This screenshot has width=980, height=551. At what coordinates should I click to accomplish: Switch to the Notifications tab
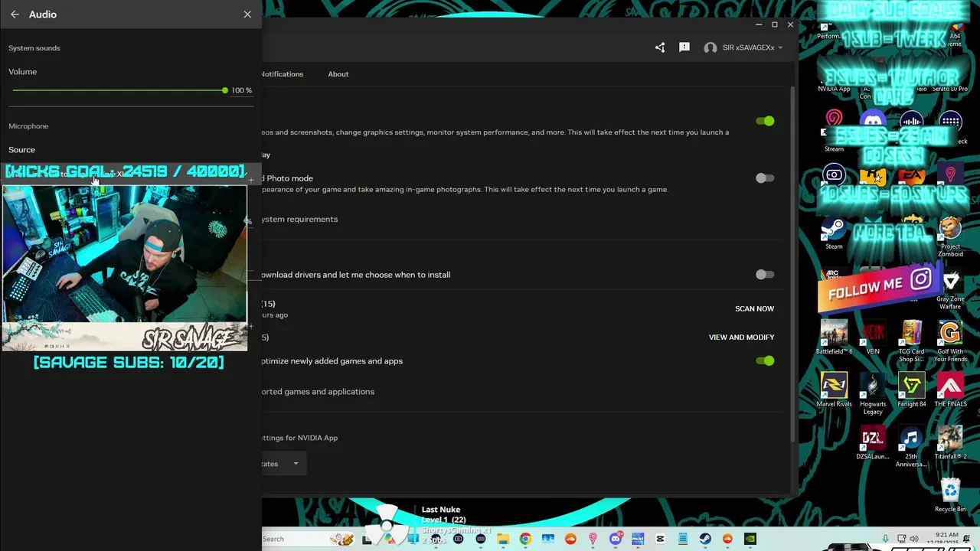click(282, 74)
